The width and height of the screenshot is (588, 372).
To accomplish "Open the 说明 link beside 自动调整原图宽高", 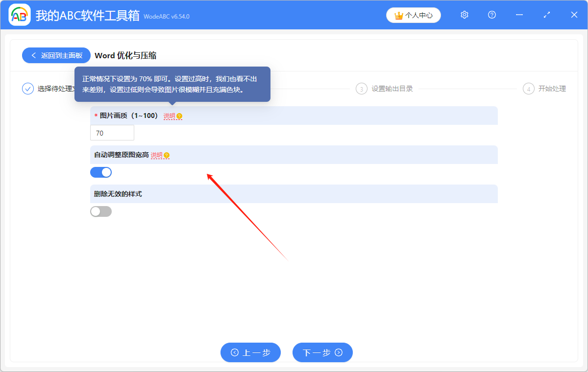I will 158,155.
